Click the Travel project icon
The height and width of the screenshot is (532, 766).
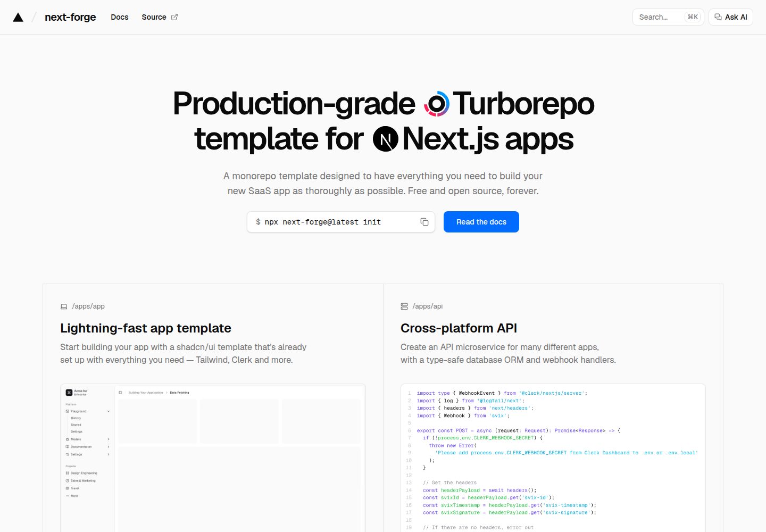click(x=68, y=488)
